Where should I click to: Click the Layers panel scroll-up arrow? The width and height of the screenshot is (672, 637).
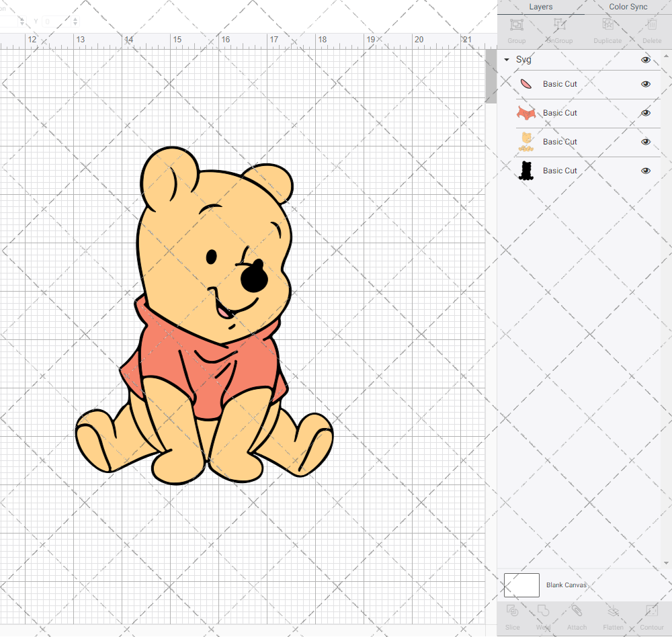pyautogui.click(x=665, y=56)
